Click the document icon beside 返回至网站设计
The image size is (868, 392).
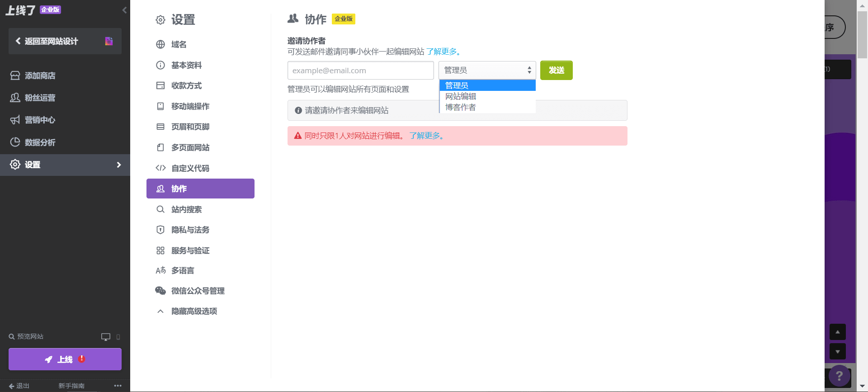pos(109,41)
